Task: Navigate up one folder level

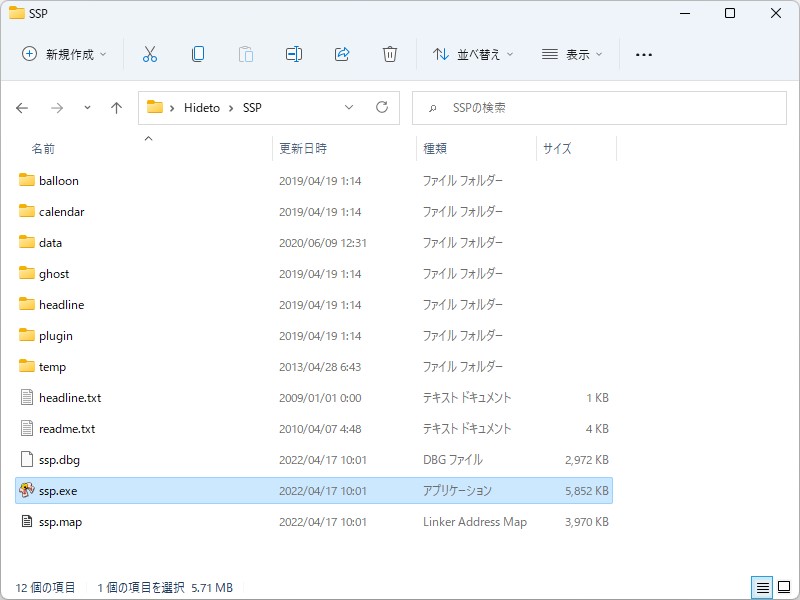Action: click(x=116, y=107)
